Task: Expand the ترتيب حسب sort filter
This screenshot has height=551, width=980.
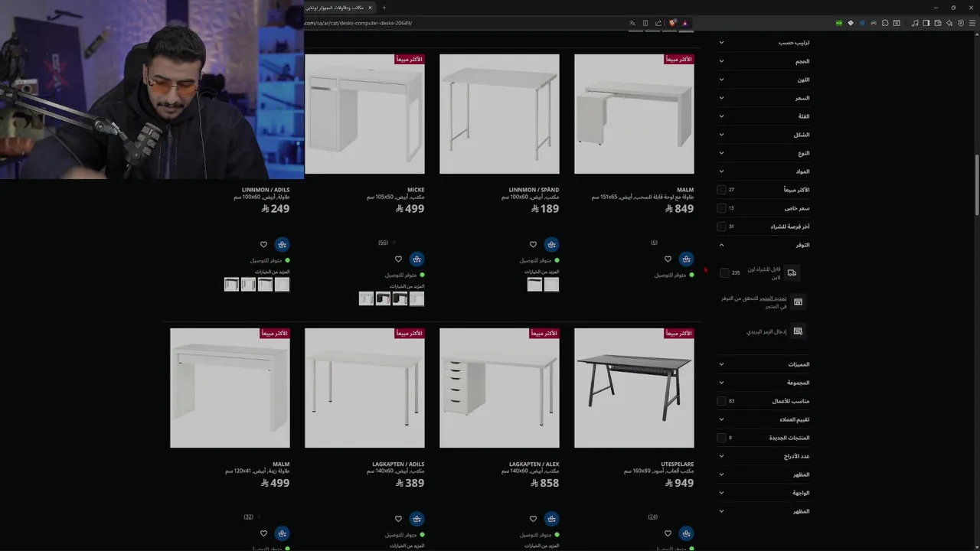Action: coord(763,43)
